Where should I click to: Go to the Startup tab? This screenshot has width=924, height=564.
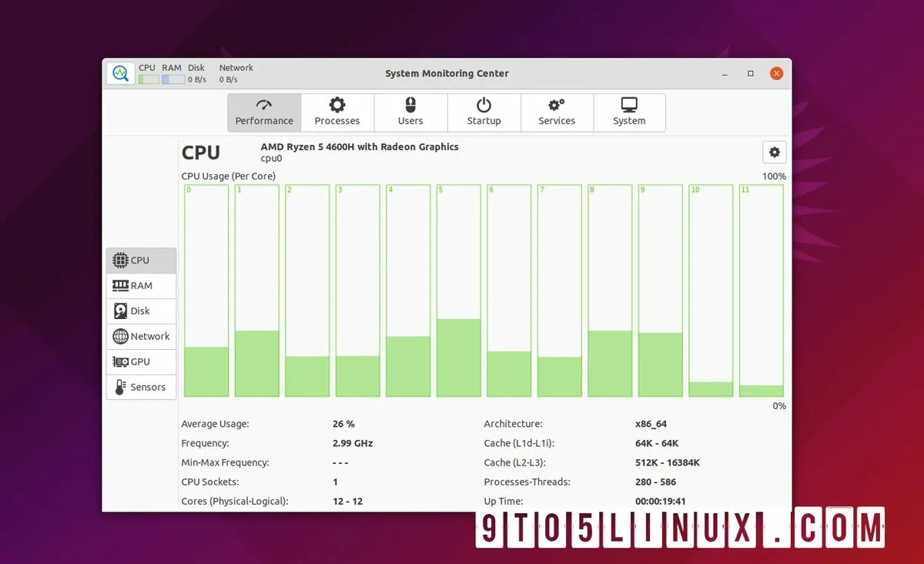pyautogui.click(x=484, y=112)
